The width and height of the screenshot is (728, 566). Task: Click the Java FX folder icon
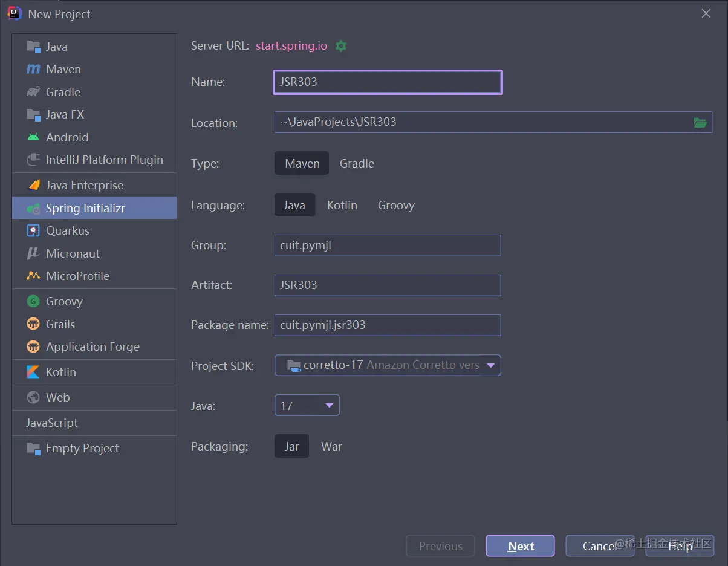33,114
